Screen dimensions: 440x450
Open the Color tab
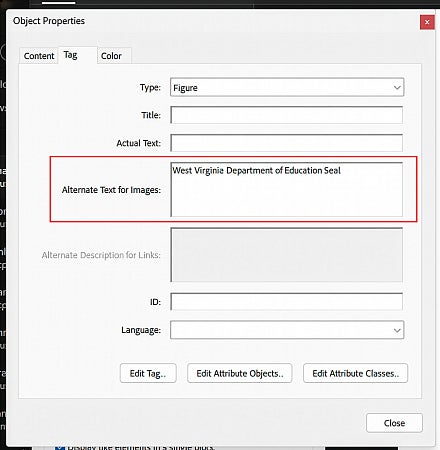(x=114, y=56)
